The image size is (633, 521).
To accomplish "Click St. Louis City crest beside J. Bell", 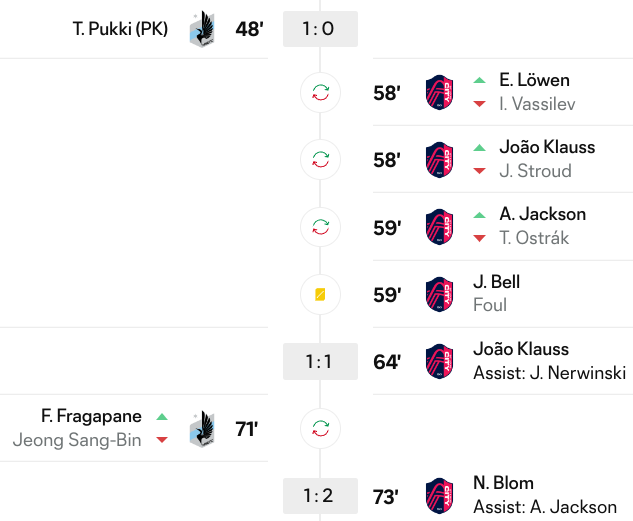I will tap(439, 294).
